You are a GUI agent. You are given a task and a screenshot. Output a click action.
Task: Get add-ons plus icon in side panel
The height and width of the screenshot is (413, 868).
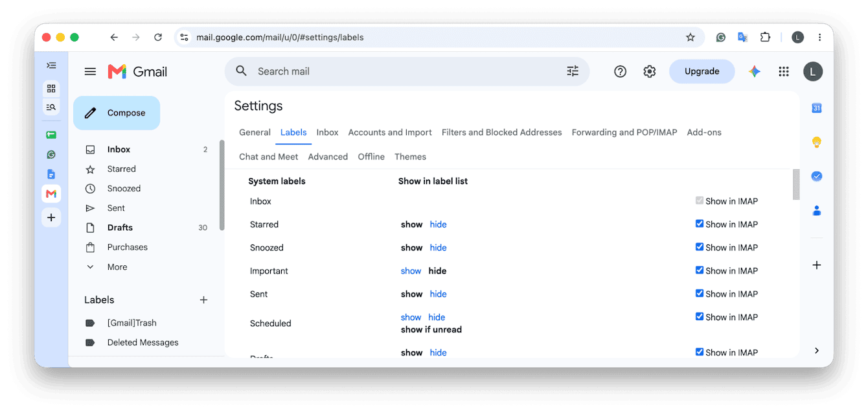click(x=817, y=265)
